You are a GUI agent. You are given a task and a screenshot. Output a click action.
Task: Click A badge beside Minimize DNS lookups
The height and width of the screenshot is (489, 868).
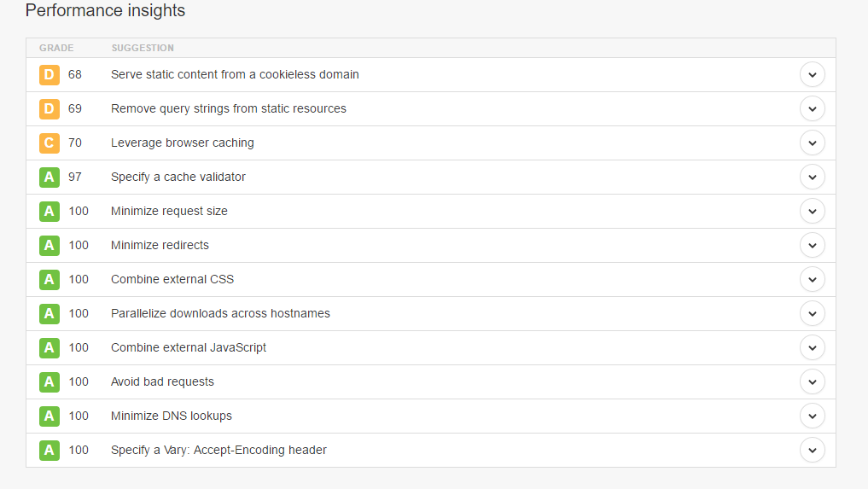tap(50, 416)
